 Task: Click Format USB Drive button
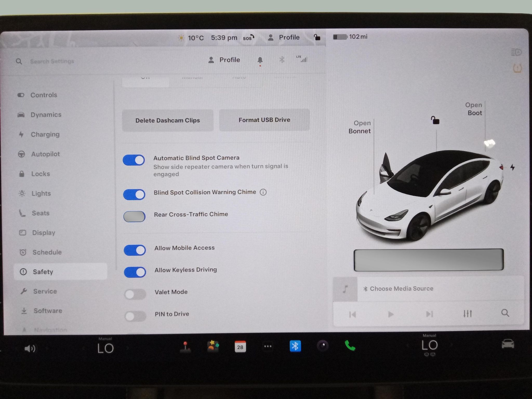(x=264, y=120)
